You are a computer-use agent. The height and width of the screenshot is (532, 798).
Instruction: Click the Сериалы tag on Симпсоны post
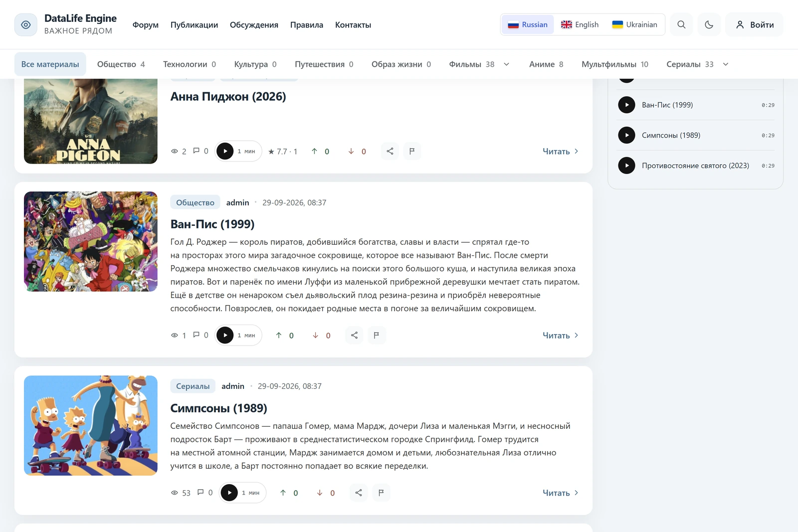point(193,386)
